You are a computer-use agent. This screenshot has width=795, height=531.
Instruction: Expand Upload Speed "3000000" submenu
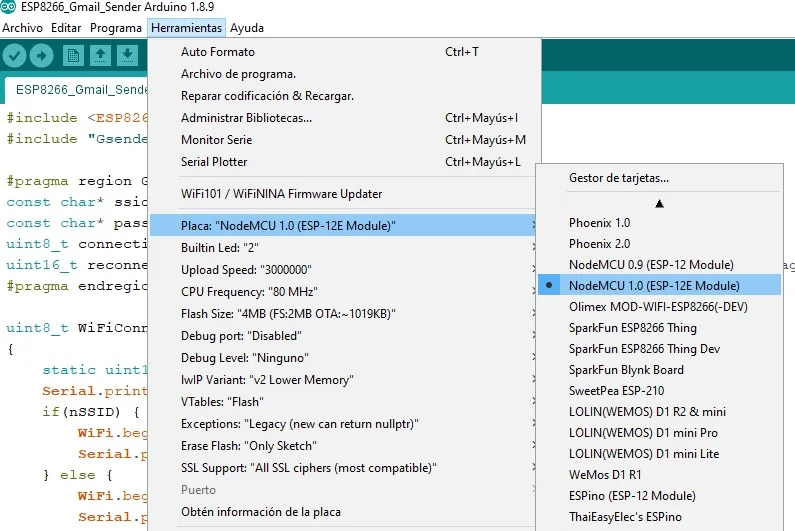coord(343,269)
